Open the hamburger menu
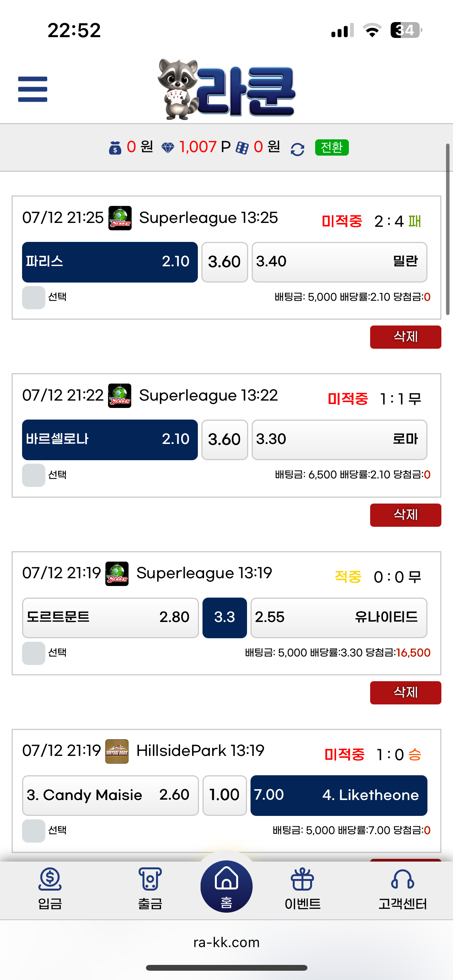This screenshot has width=453, height=980. [33, 89]
